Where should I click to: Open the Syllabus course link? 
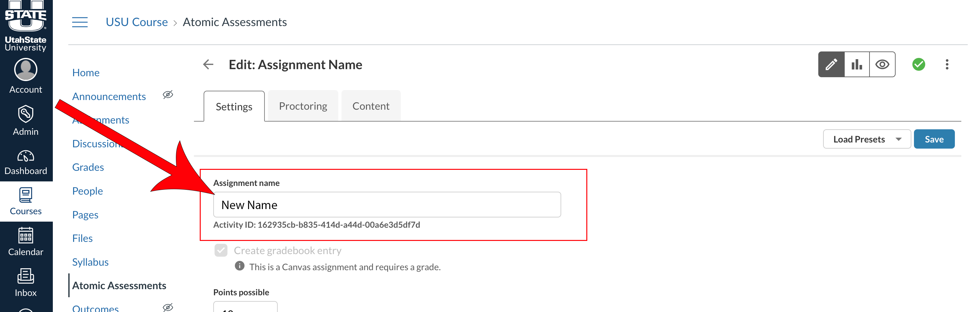[90, 262]
